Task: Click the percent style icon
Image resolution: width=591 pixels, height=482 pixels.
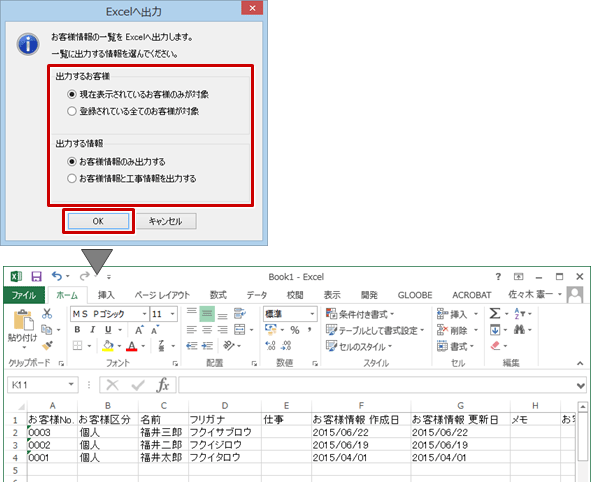Action: point(295,330)
